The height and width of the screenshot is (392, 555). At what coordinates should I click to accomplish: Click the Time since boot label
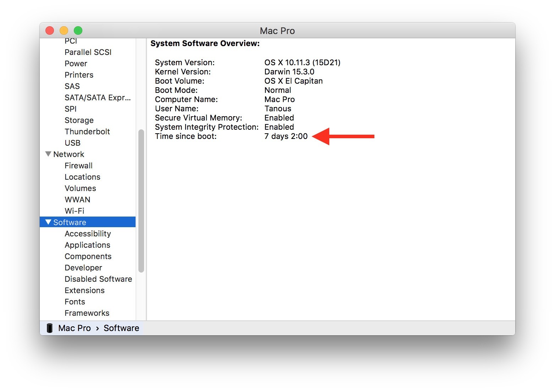click(x=186, y=136)
